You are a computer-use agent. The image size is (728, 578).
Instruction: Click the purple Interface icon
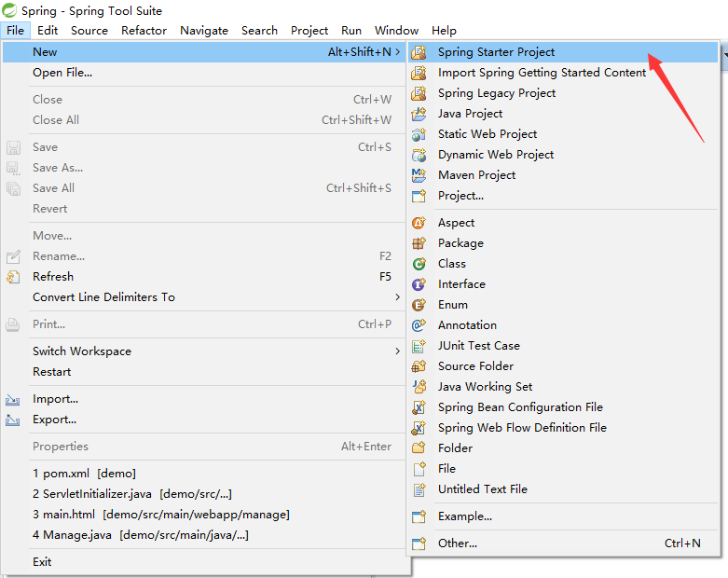pos(419,284)
